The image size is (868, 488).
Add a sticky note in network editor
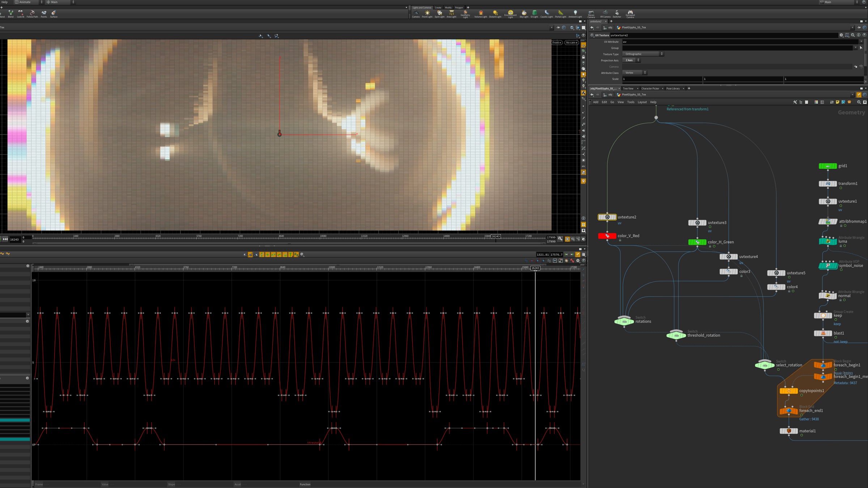pos(837,102)
